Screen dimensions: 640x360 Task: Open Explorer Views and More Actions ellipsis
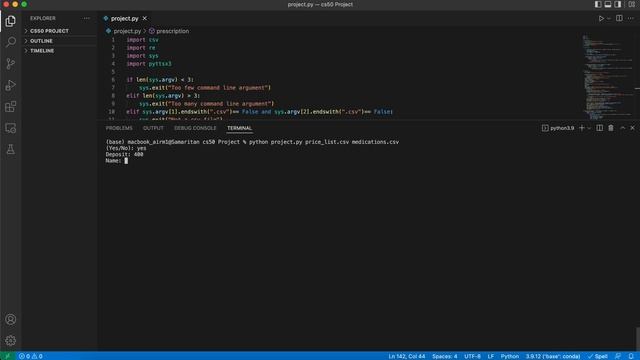(x=86, y=18)
